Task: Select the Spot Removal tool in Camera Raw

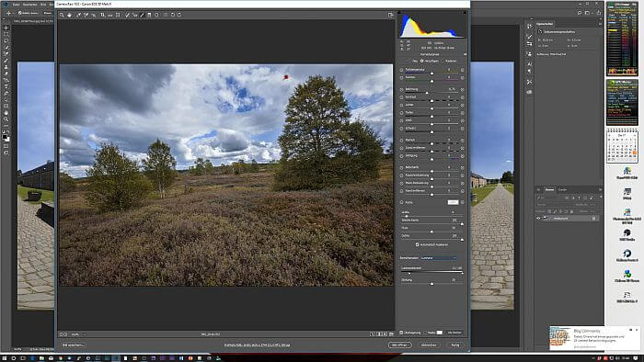Action: point(127,15)
